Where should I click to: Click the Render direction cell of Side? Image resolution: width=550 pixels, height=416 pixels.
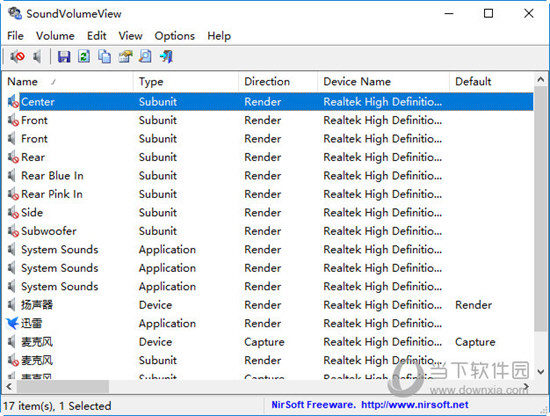[x=263, y=213]
